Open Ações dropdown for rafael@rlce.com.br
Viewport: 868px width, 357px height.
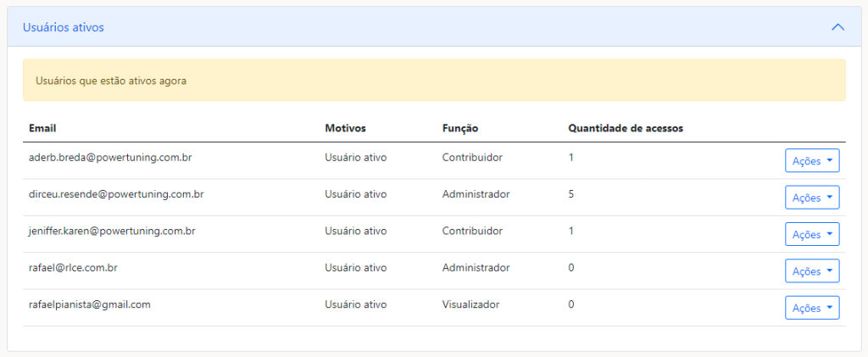click(812, 271)
